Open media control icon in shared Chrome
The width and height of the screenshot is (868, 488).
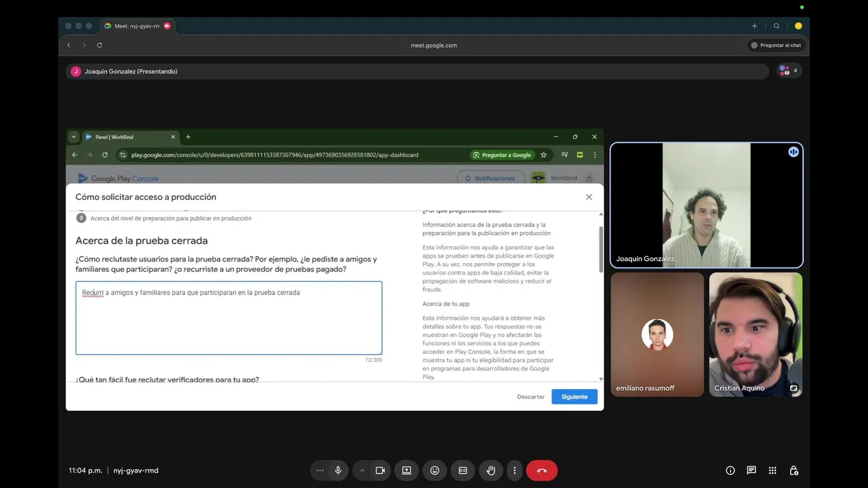pyautogui.click(x=565, y=155)
